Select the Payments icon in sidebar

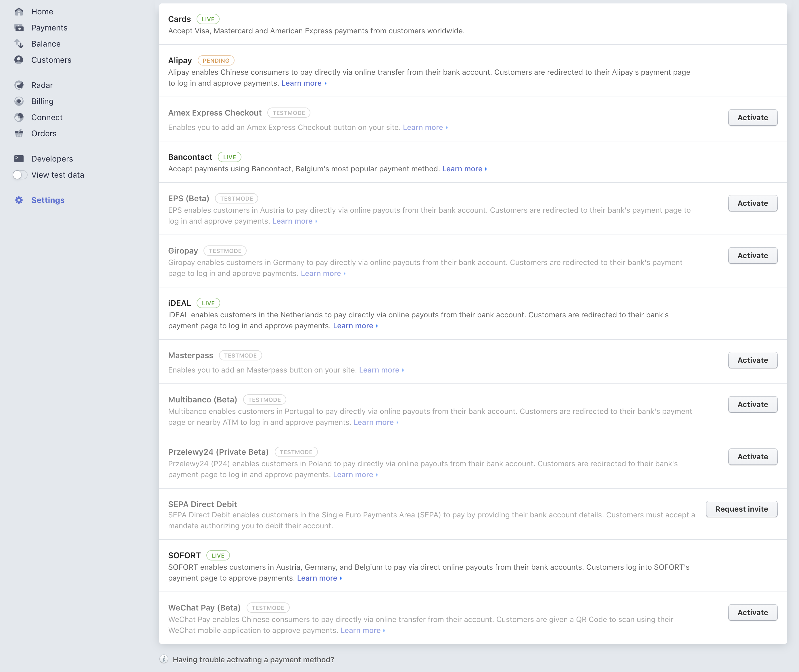click(19, 27)
